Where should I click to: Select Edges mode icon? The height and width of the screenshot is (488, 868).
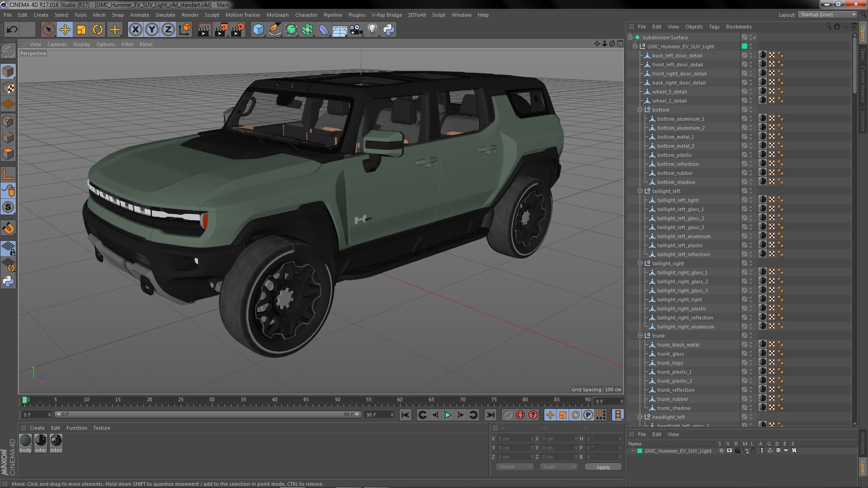point(8,137)
